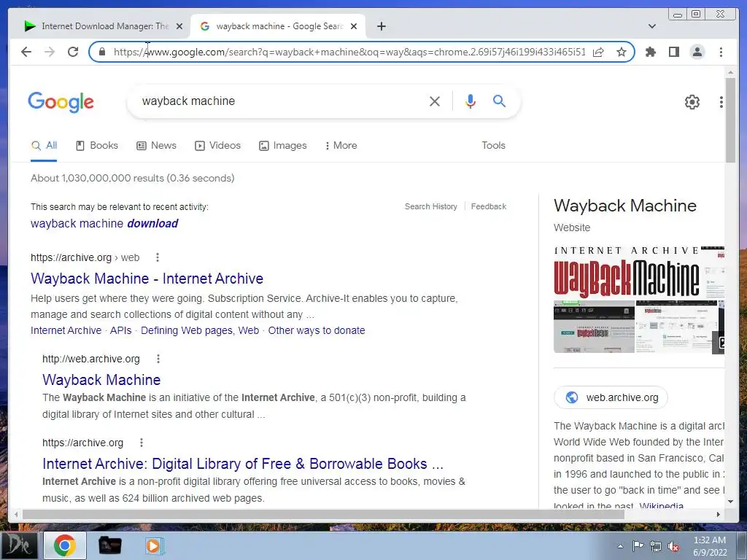
Task: Expand the More search filters menu
Action: pyautogui.click(x=341, y=145)
